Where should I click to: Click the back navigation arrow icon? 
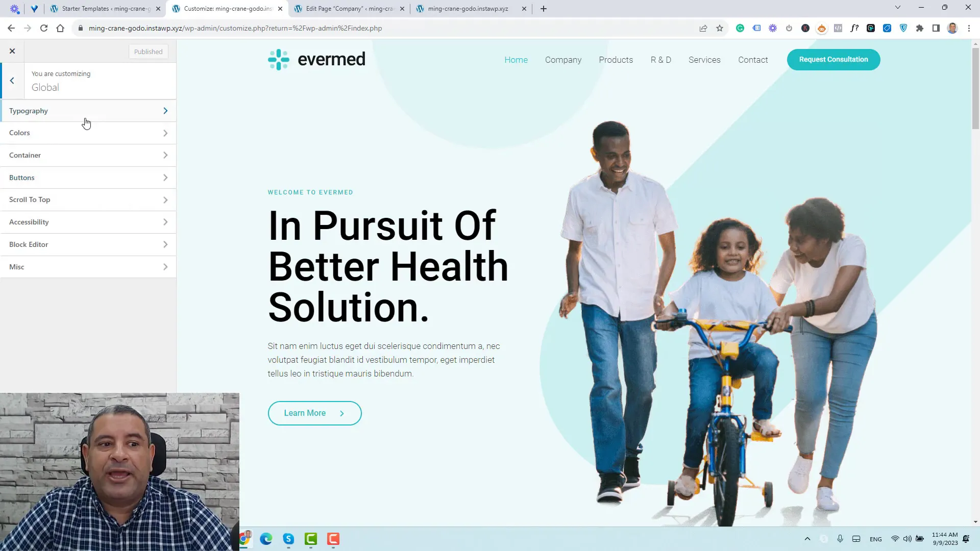pyautogui.click(x=12, y=80)
